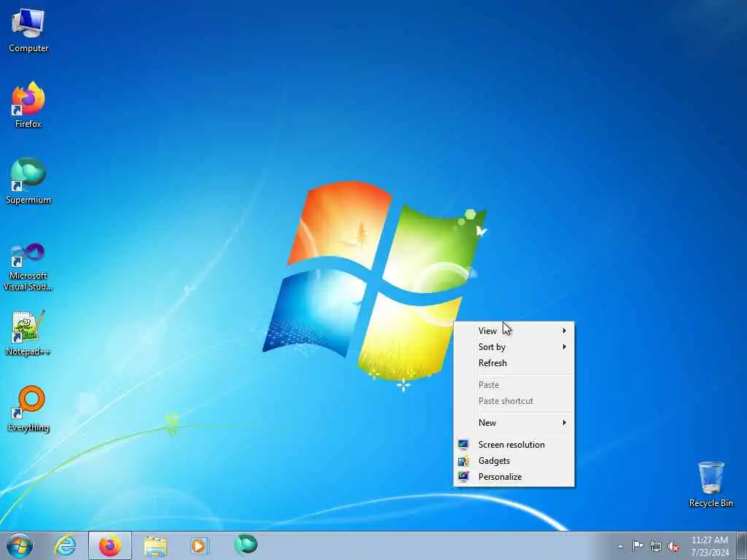The height and width of the screenshot is (560, 747).
Task: Expand the Sort by submenu arrow
Action: click(x=564, y=346)
